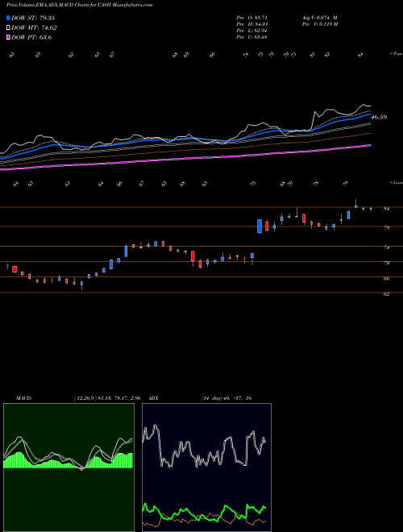403x532 pixels.
Task: Click the white DOW MT legend square
Action: 8,28
